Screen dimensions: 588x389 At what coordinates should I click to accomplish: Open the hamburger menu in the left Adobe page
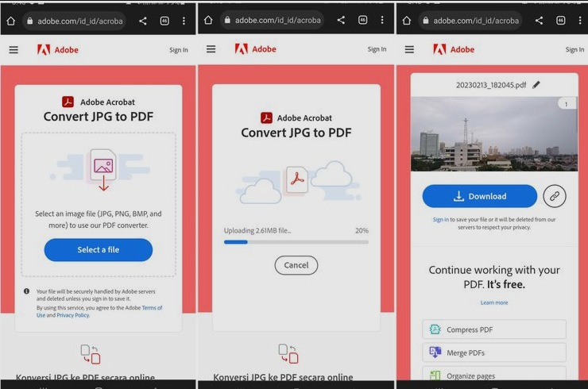[x=14, y=50]
